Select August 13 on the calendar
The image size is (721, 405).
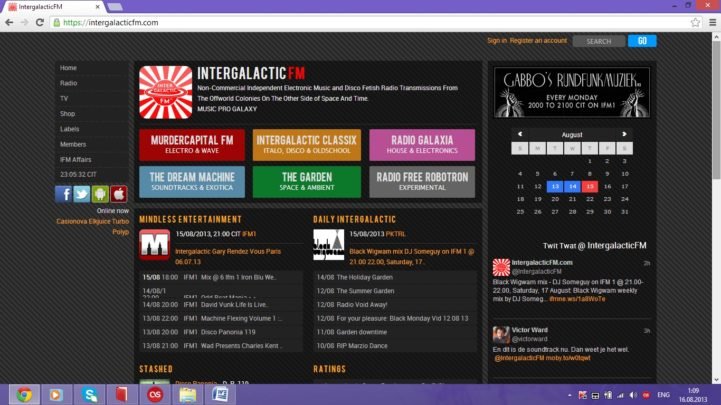click(x=555, y=186)
